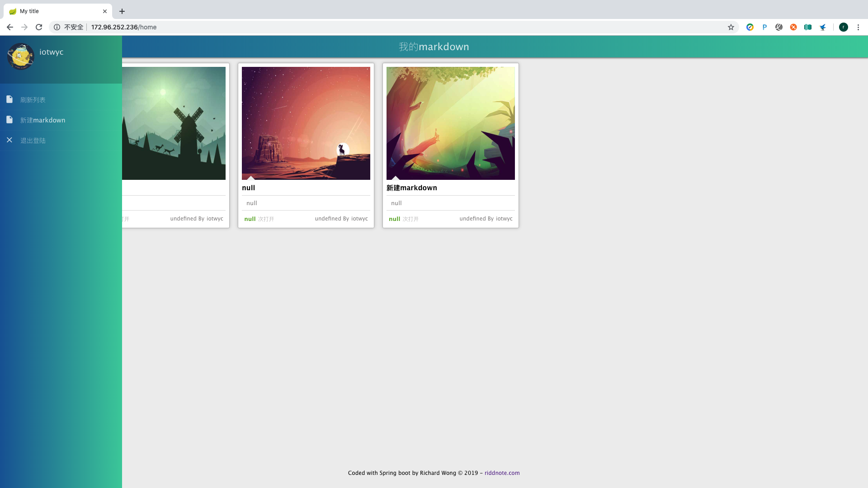Go back with the browser back arrow

click(10, 27)
